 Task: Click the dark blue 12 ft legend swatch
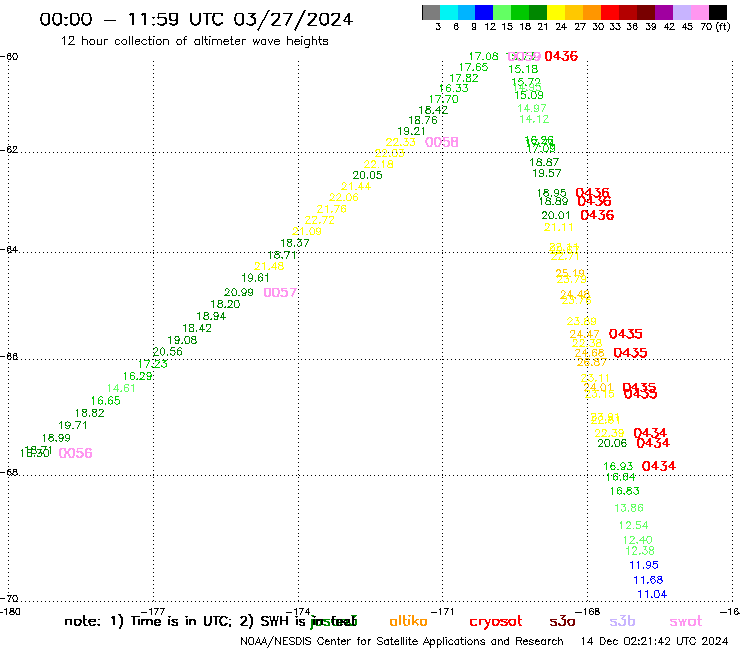484,12
